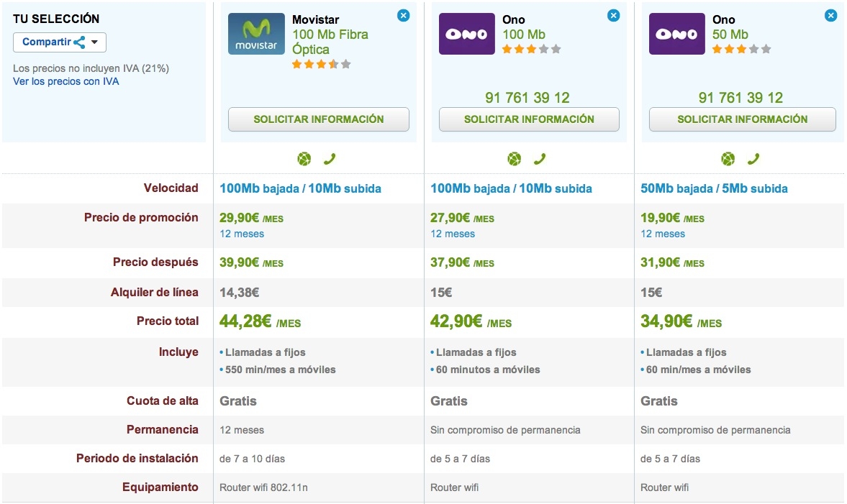Click '550 min/mes a móviles' item
The width and height of the screenshot is (847, 504).
tap(281, 370)
